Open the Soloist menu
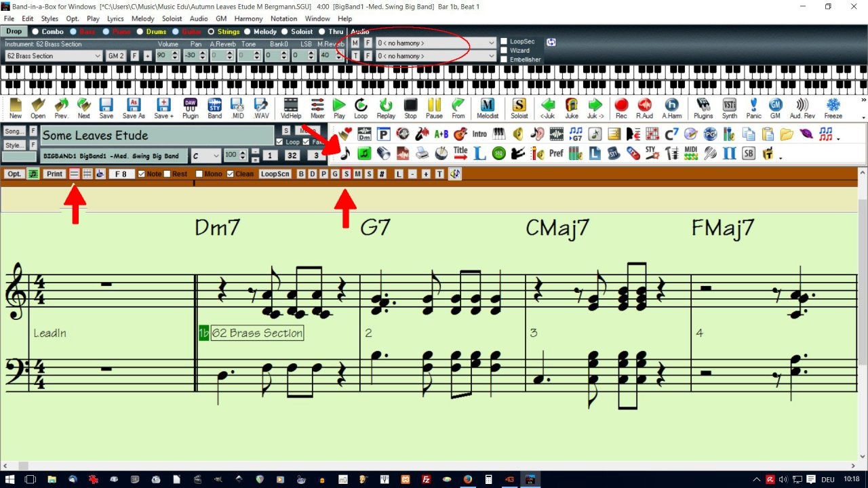This screenshot has width=868, height=488. coord(172,18)
